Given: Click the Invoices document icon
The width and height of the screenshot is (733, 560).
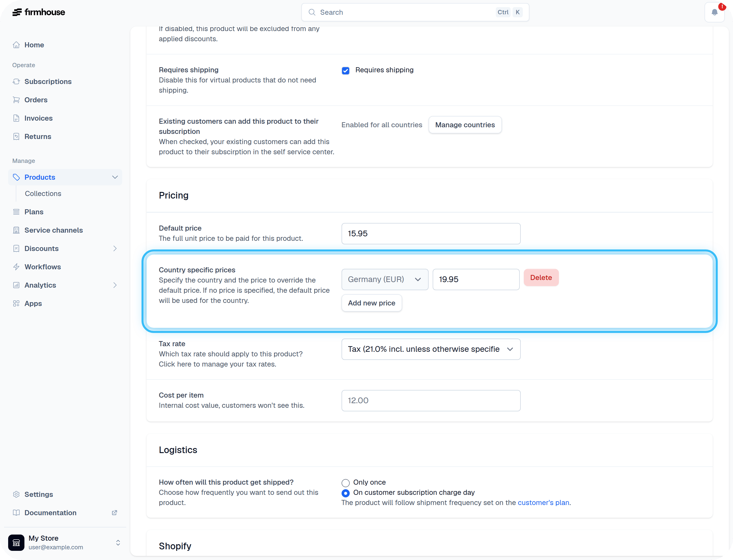Looking at the screenshot, I should (x=16, y=118).
